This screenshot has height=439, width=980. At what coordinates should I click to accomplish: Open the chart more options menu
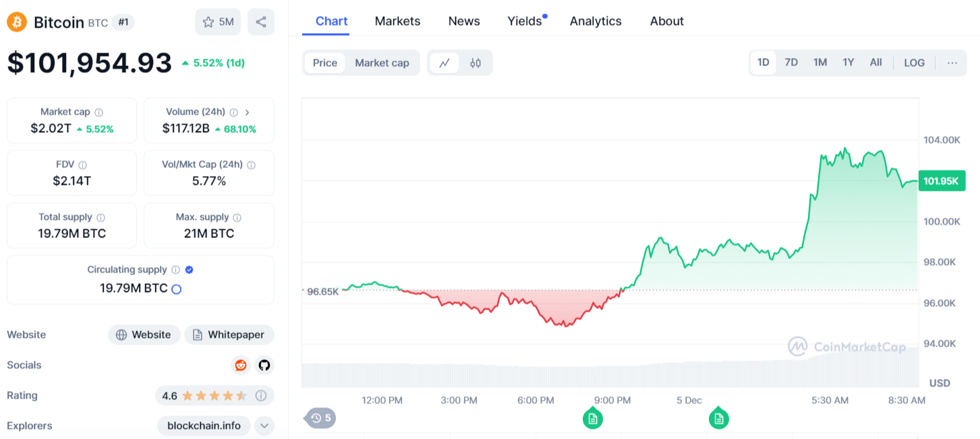point(952,63)
